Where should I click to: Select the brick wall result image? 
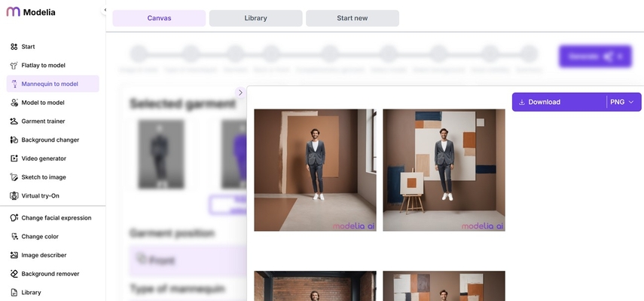click(315, 286)
